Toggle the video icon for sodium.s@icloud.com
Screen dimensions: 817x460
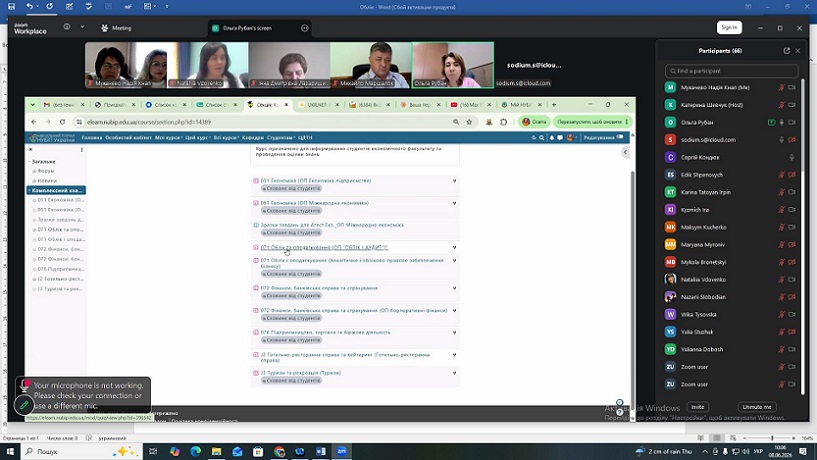[792, 140]
